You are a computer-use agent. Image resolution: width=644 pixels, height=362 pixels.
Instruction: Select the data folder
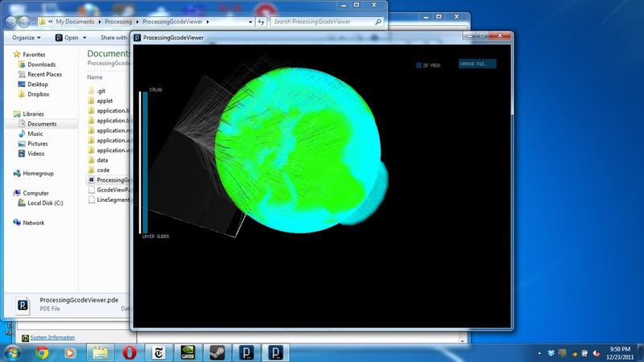pos(102,160)
